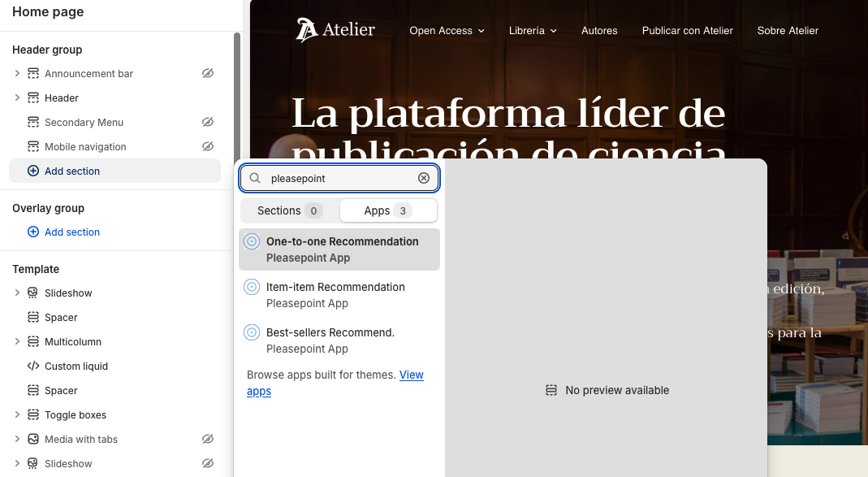
Task: Click the Best-sellers Recommend. app icon
Action: [252, 332]
